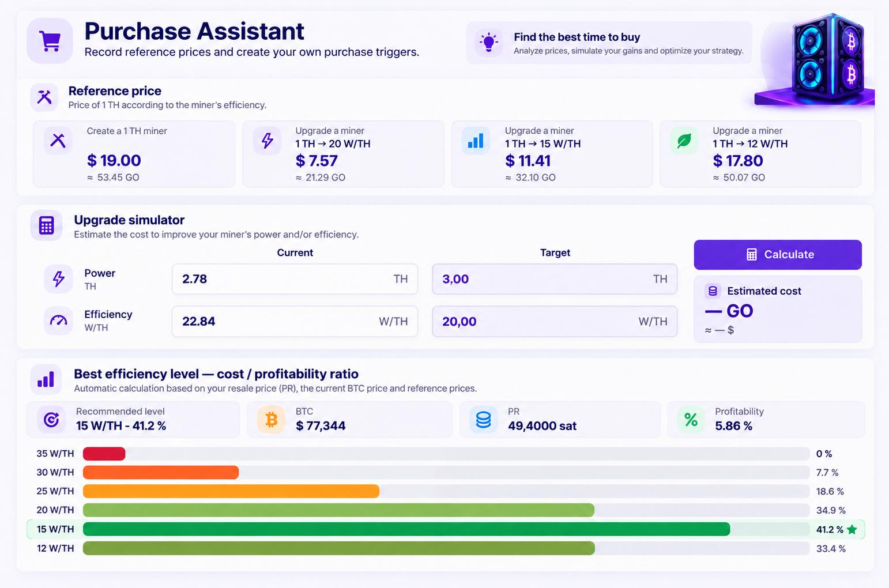The height and width of the screenshot is (588, 889).
Task: Click the Profitability value 5.86 %
Action: coord(733,426)
